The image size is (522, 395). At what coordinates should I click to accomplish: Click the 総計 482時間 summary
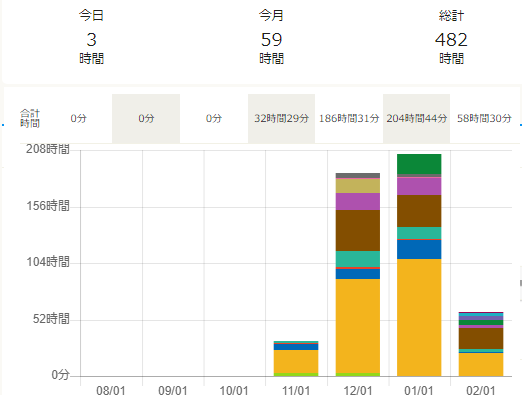tap(451, 37)
